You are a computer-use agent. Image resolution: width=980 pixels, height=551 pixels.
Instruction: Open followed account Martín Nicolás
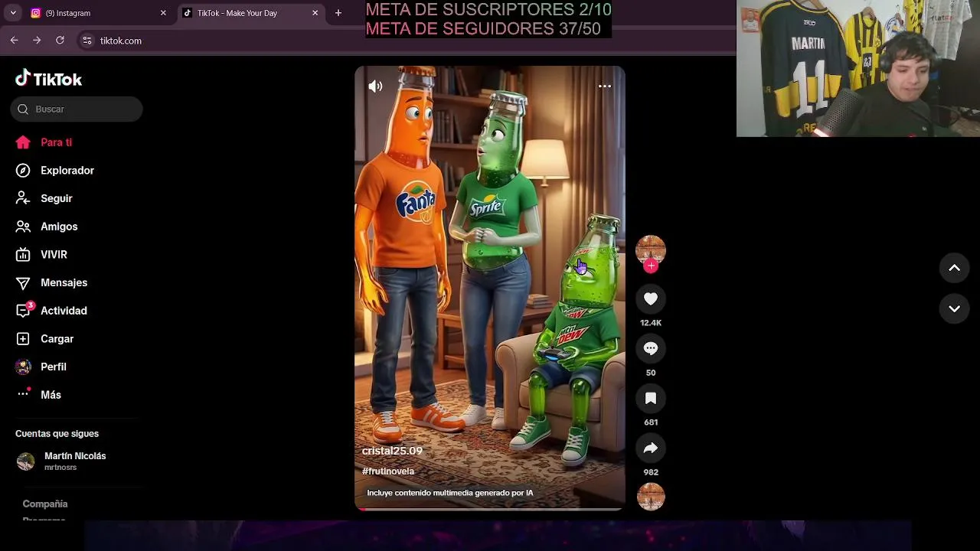[61, 461]
